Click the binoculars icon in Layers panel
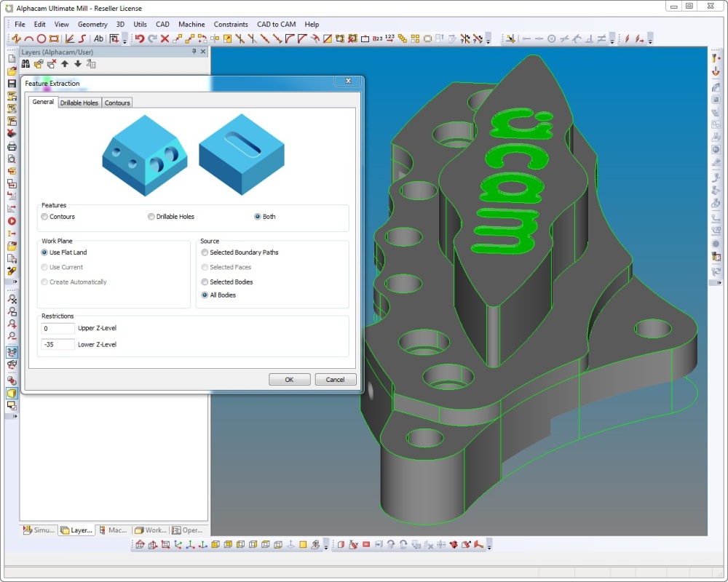The height and width of the screenshot is (582, 728). coord(26,64)
